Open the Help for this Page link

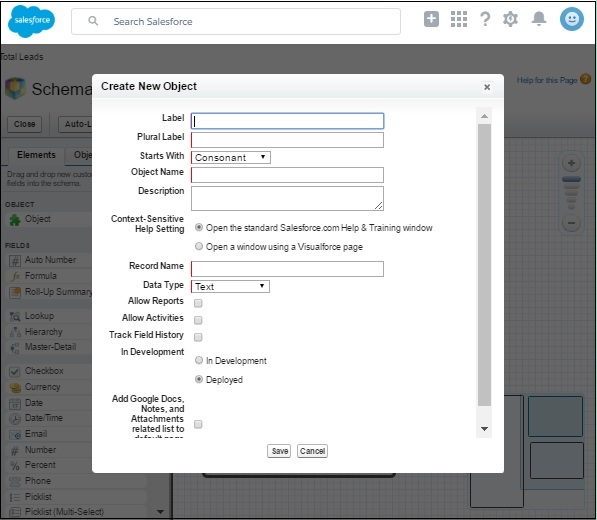point(547,80)
